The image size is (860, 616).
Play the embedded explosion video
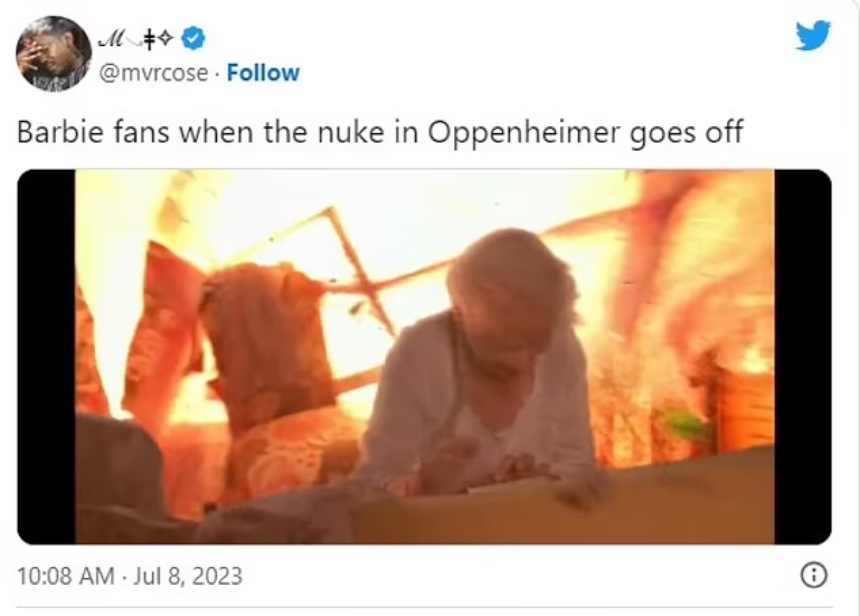[x=425, y=357]
